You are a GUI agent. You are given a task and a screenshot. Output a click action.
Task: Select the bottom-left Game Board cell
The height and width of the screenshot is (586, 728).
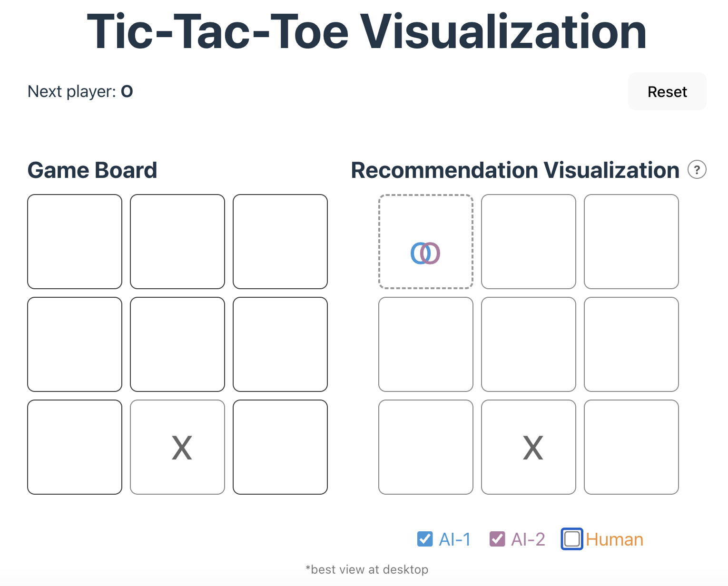pyautogui.click(x=75, y=447)
